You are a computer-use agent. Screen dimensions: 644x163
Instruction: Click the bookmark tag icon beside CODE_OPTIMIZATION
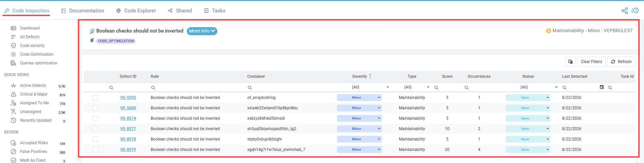92,41
